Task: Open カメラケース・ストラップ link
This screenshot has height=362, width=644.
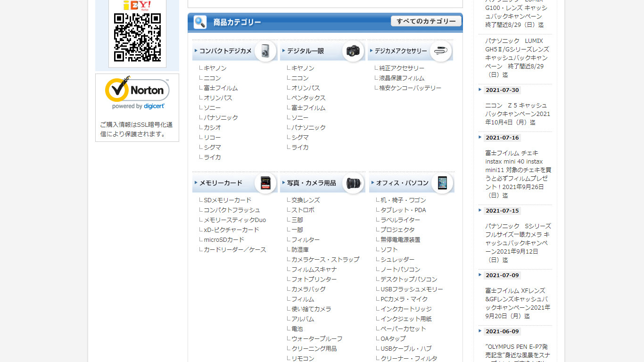Action: [x=325, y=260]
